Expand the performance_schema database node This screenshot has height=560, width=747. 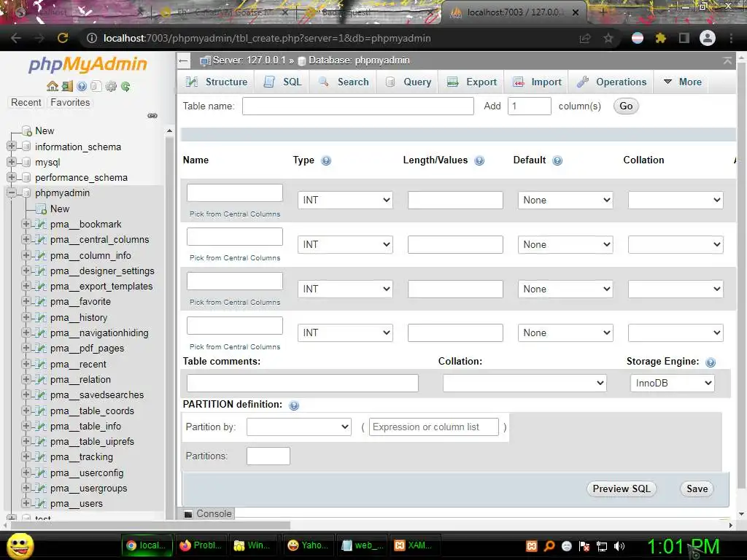(12, 177)
